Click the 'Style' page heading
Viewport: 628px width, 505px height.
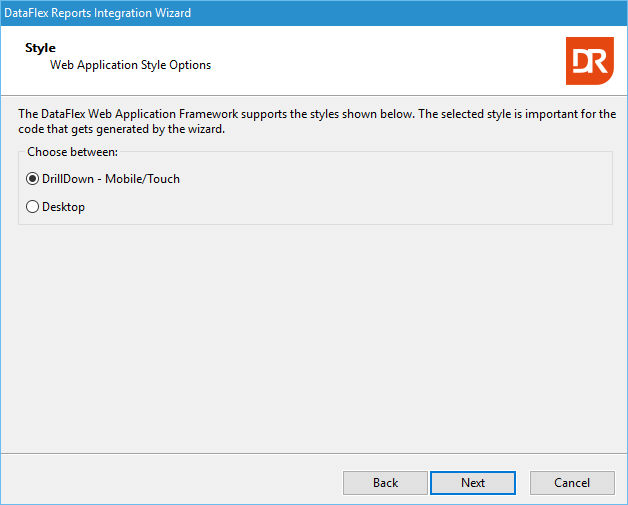point(40,48)
